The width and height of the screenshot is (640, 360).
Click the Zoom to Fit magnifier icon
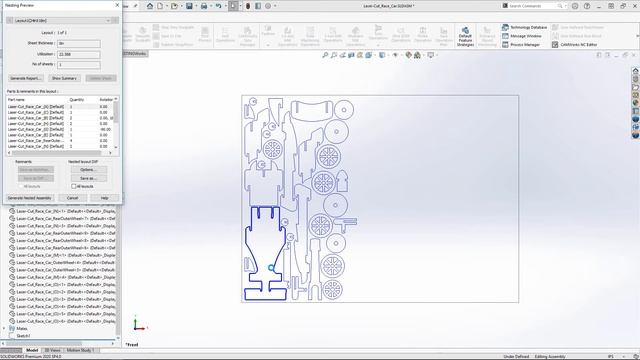pos(325,55)
